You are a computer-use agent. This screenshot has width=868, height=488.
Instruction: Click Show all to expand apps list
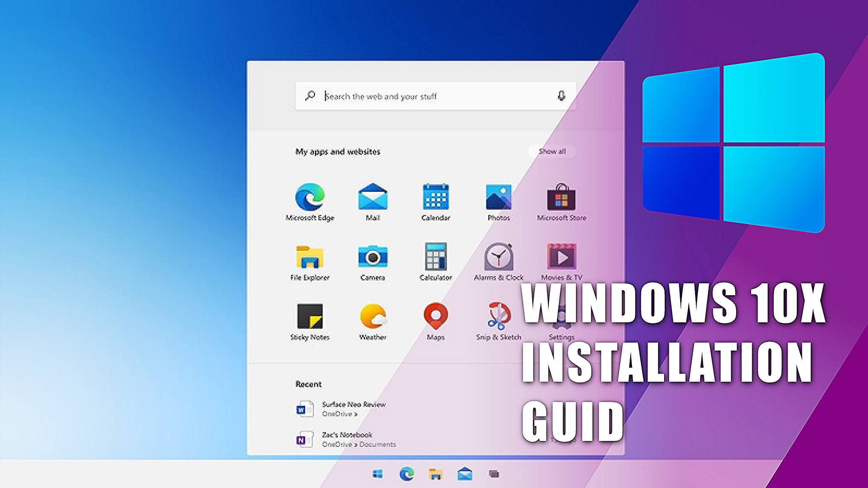551,152
